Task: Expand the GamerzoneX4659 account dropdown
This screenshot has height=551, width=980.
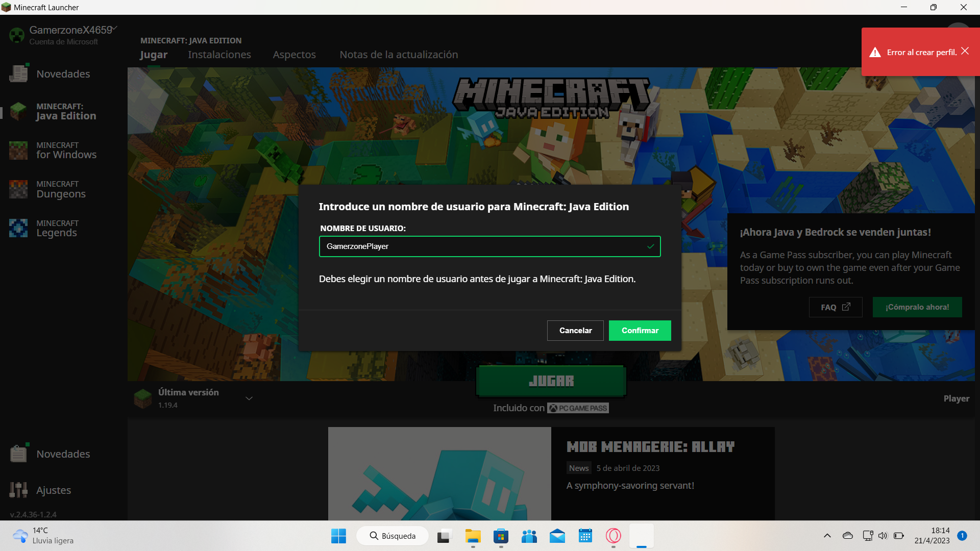Action: click(x=115, y=29)
